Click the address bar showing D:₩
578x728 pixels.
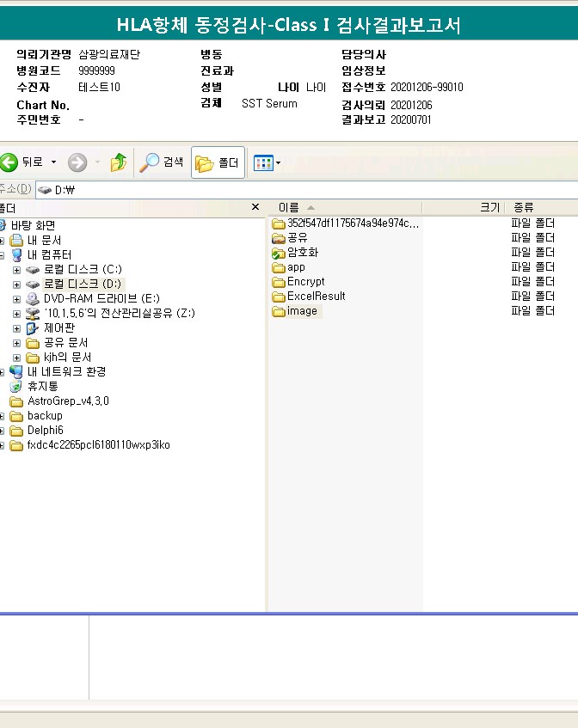pyautogui.click(x=307, y=190)
